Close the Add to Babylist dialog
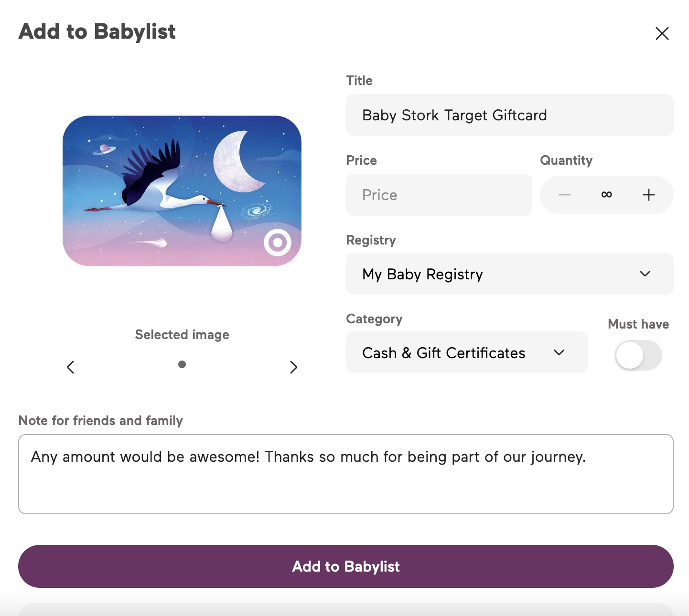Image resolution: width=689 pixels, height=616 pixels. click(x=662, y=33)
